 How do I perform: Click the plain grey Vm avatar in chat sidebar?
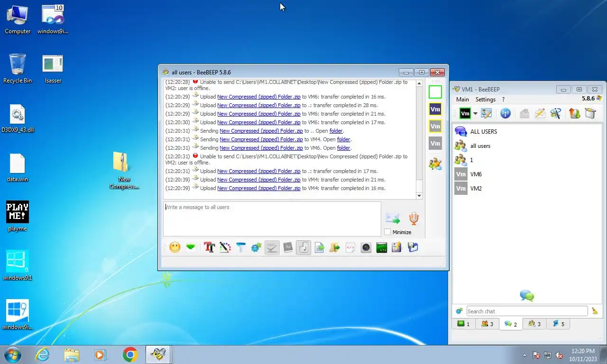[x=435, y=143]
